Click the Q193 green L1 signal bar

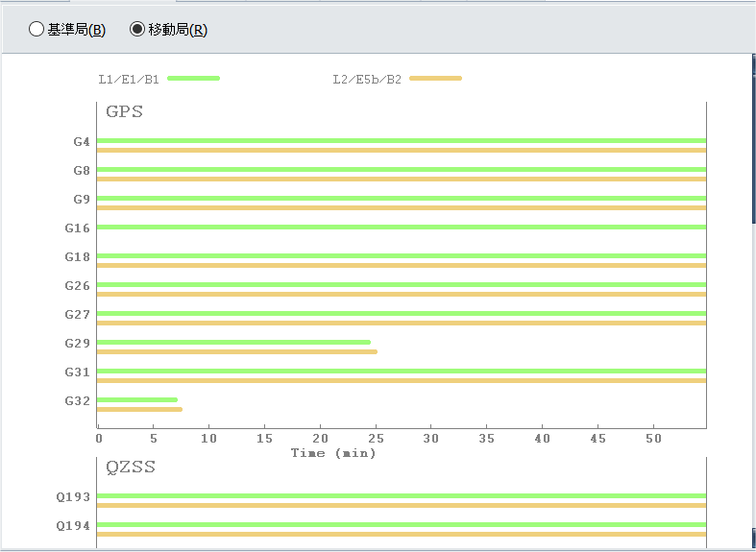(402, 495)
